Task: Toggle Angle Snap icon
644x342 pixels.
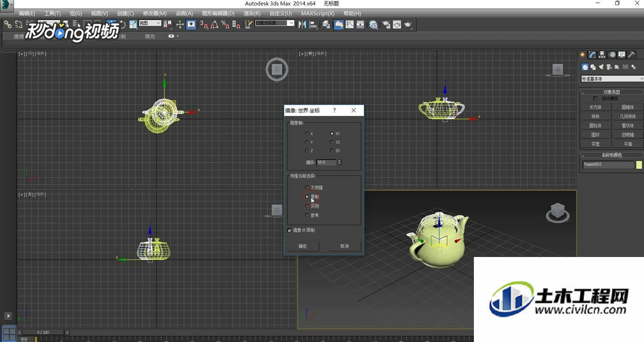Action: pos(215,24)
